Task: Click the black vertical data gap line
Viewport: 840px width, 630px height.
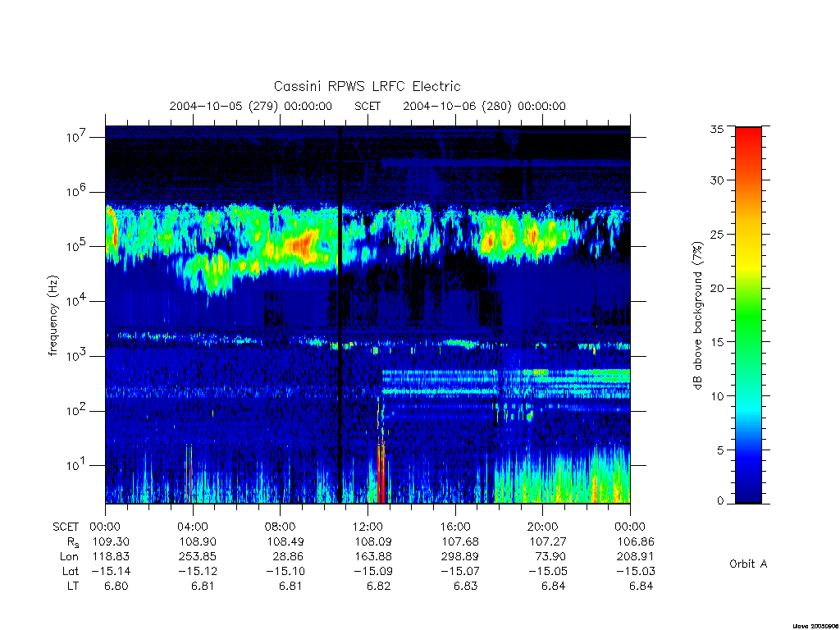Action: point(340,314)
